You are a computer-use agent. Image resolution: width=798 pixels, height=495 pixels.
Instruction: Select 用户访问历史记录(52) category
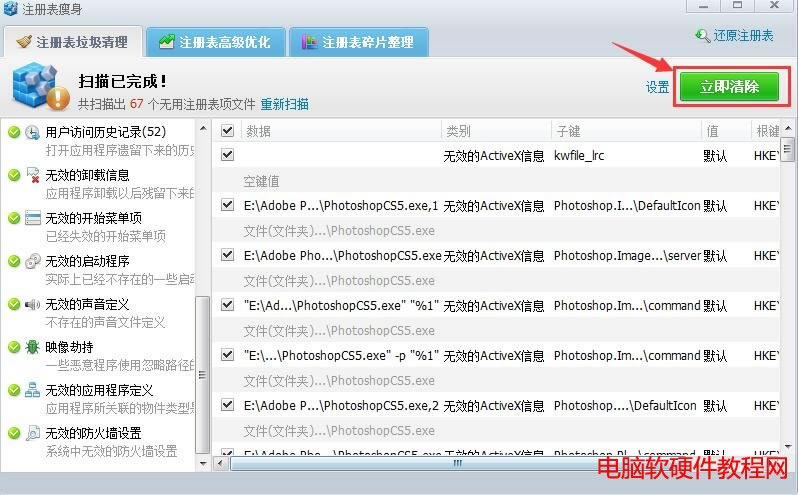(106, 132)
